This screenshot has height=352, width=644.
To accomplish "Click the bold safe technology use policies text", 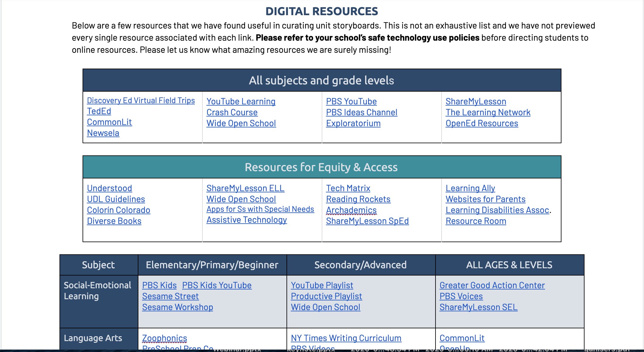I will (368, 38).
